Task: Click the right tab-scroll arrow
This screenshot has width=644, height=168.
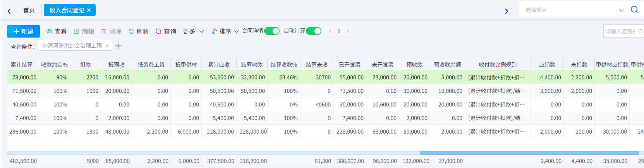Action: 507,11
